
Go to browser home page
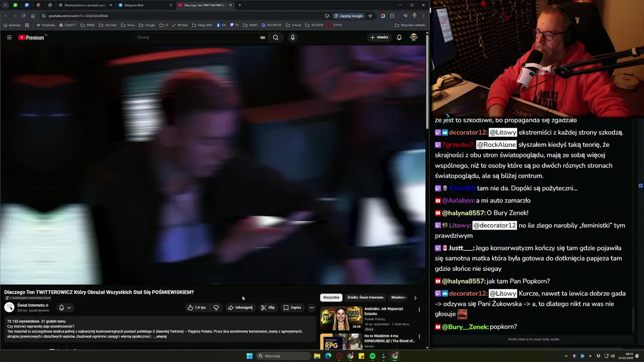33,16
